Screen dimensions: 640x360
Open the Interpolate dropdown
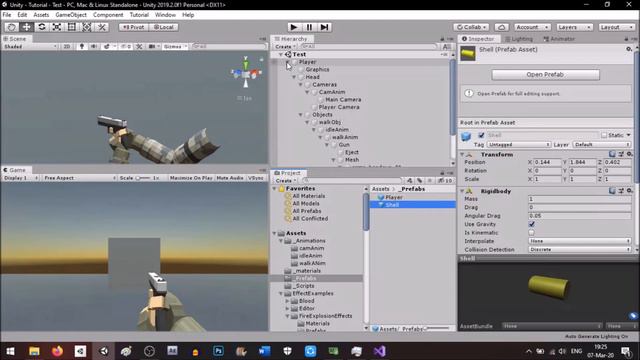coord(580,241)
